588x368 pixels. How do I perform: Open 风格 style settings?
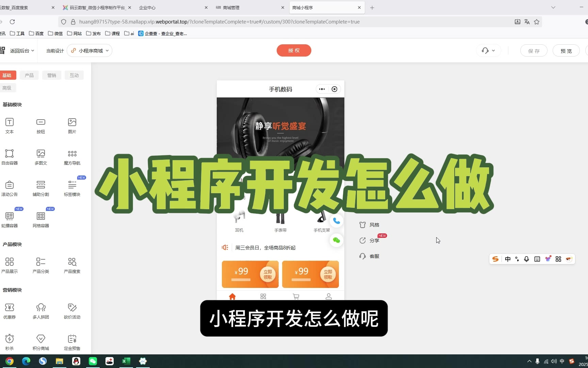pos(369,225)
